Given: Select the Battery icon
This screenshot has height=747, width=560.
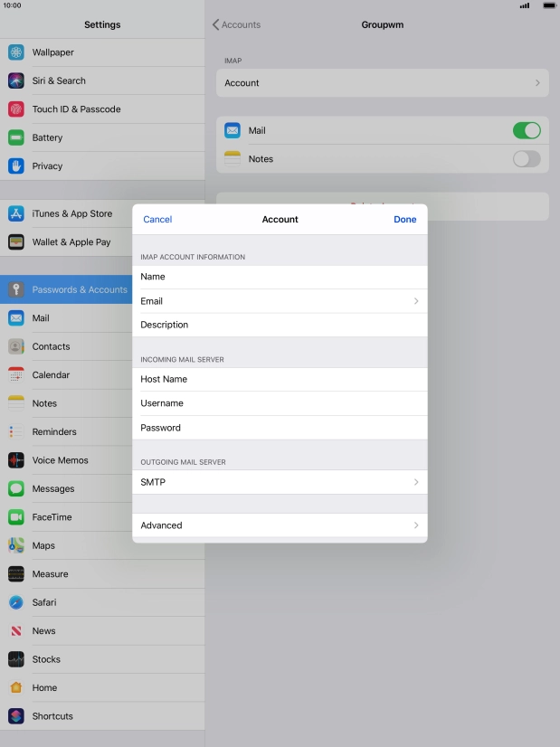Looking at the screenshot, I should point(16,137).
